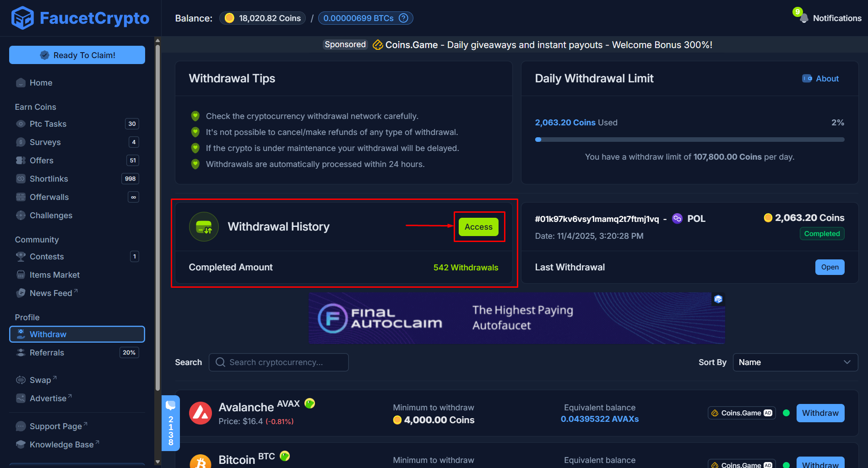Click the Contests trophy icon
Image resolution: width=868 pixels, height=468 pixels.
pos(21,256)
